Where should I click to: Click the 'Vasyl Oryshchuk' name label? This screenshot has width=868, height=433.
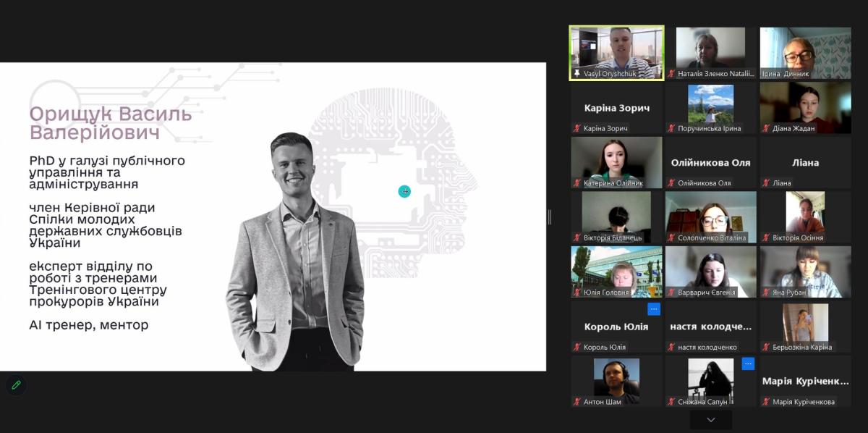pos(610,74)
